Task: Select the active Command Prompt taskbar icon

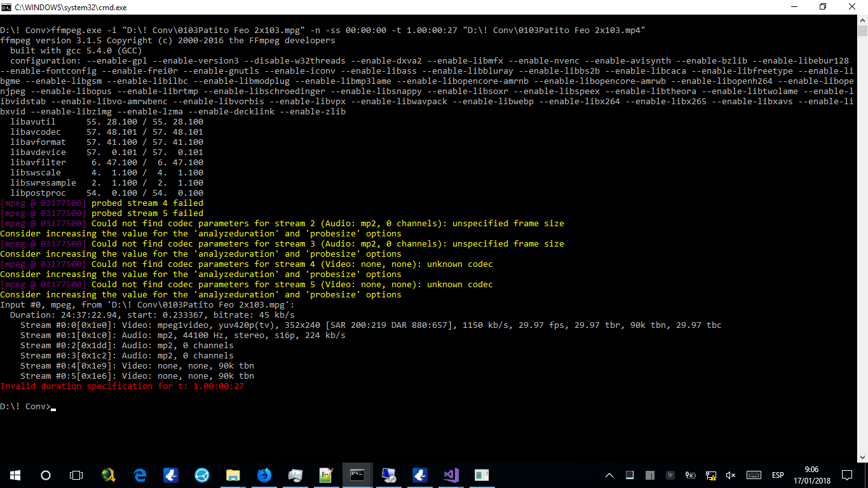Action: [x=357, y=475]
